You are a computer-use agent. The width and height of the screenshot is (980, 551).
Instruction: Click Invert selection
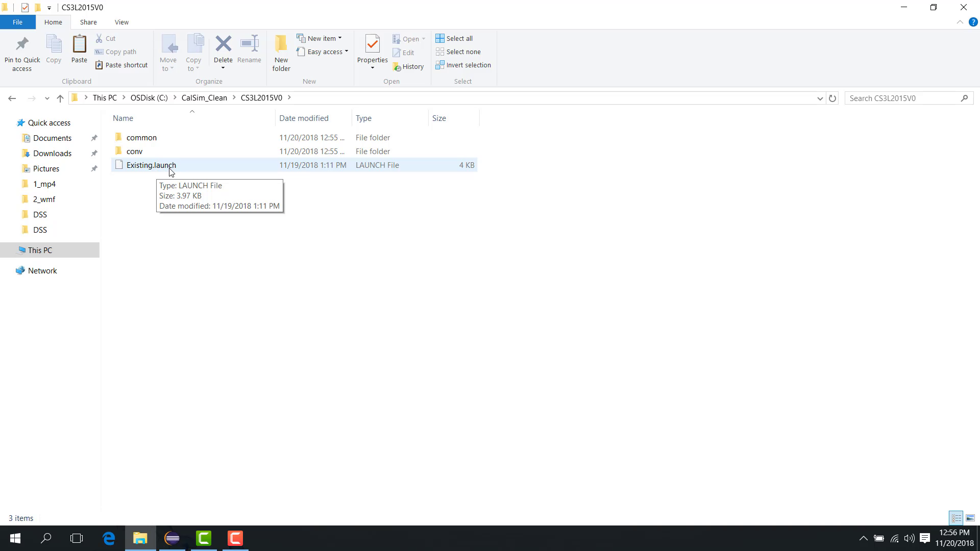click(x=463, y=65)
